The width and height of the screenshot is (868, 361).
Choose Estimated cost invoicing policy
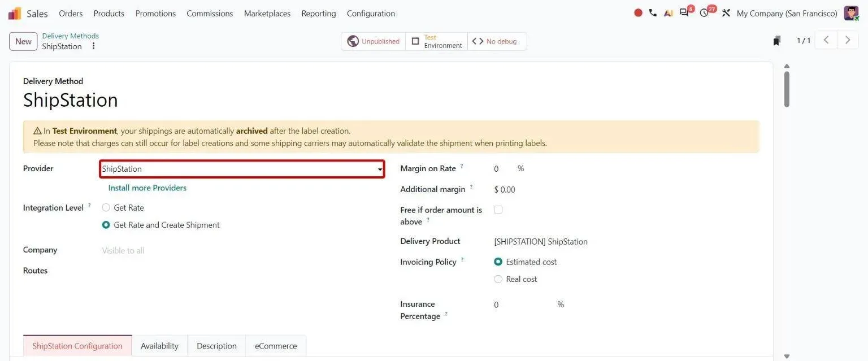pos(498,262)
